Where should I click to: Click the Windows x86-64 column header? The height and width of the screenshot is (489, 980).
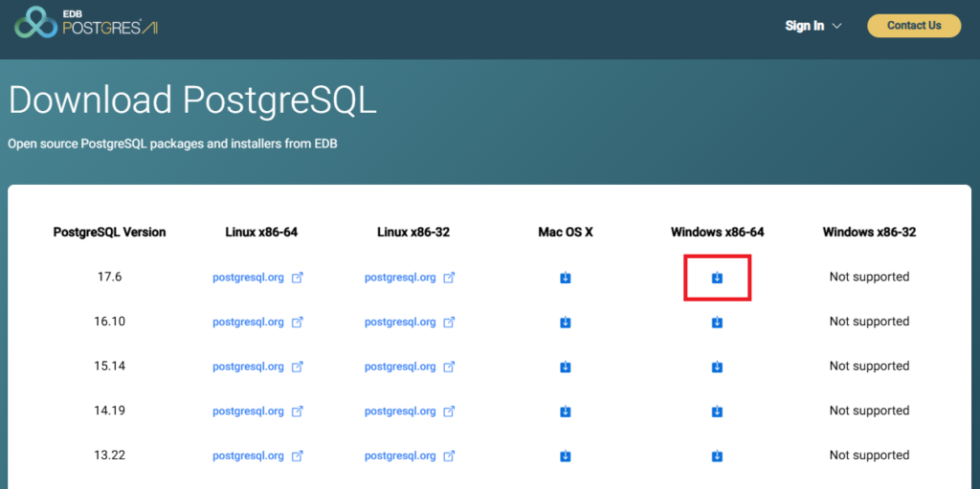tap(718, 233)
